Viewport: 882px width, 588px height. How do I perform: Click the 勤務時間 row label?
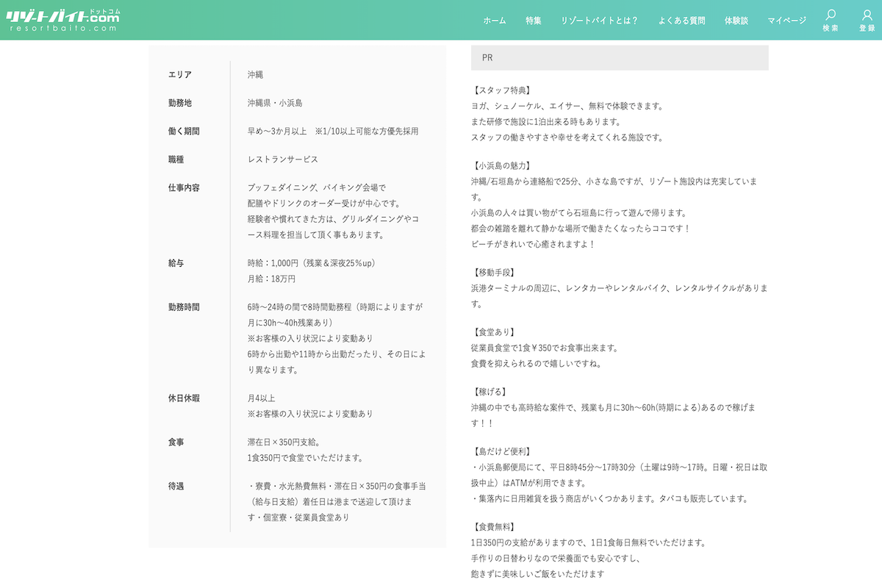[x=184, y=306]
